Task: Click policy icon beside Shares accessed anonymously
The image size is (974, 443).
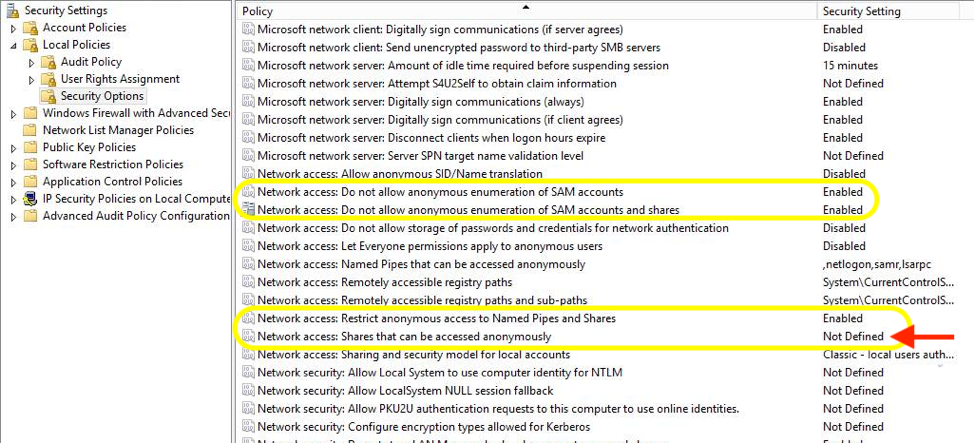Action: click(x=248, y=336)
